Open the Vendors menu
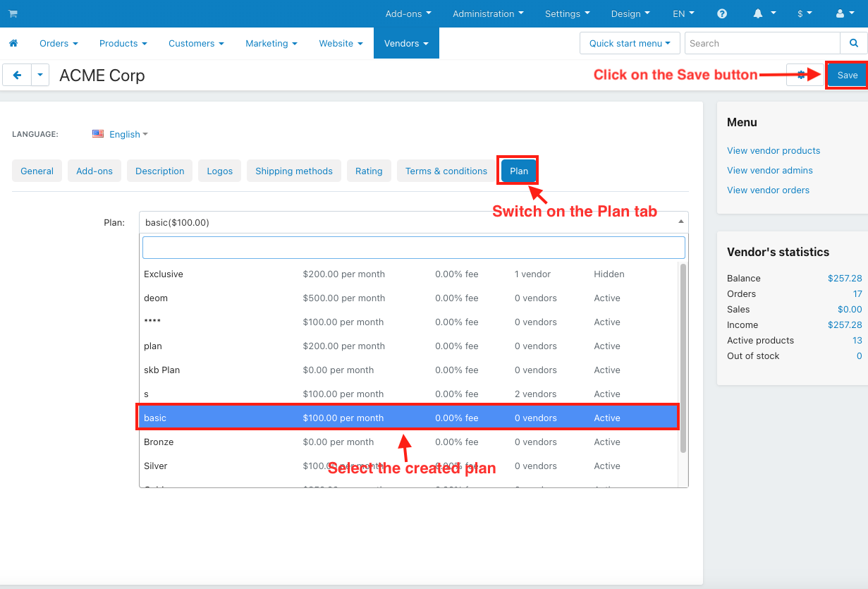868x589 pixels. click(x=406, y=44)
